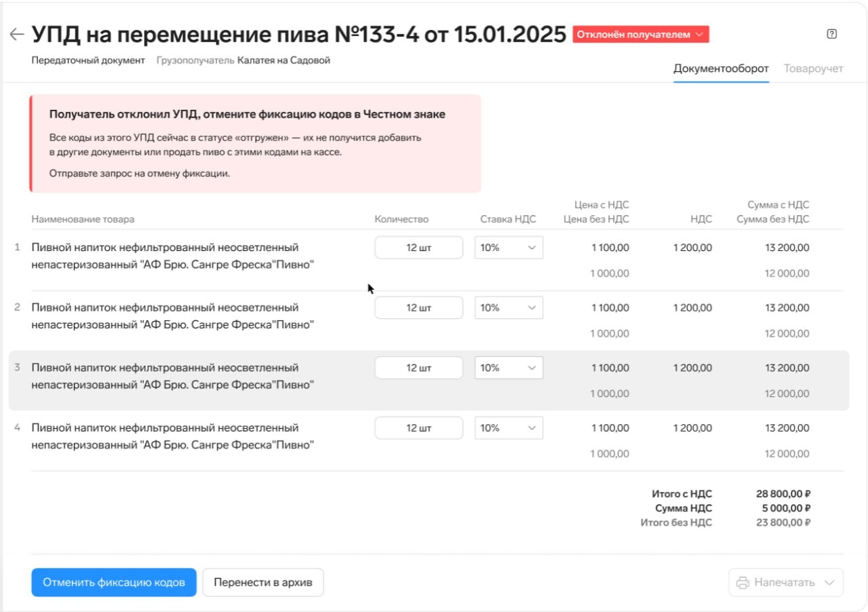This screenshot has height=612, width=868.
Task: Click the warning heading Получатель отклонил УПД
Action: coord(248,114)
